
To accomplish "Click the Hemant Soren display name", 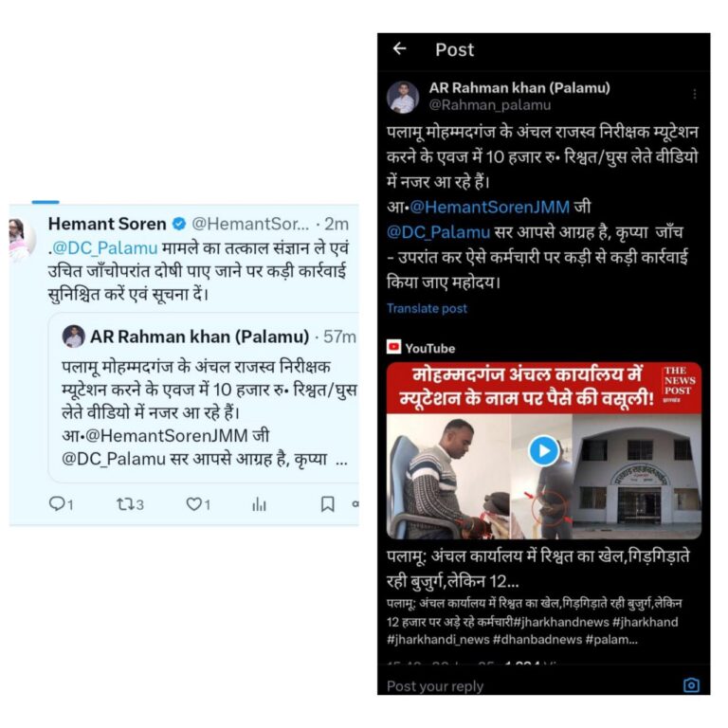I will pyautogui.click(x=107, y=224).
